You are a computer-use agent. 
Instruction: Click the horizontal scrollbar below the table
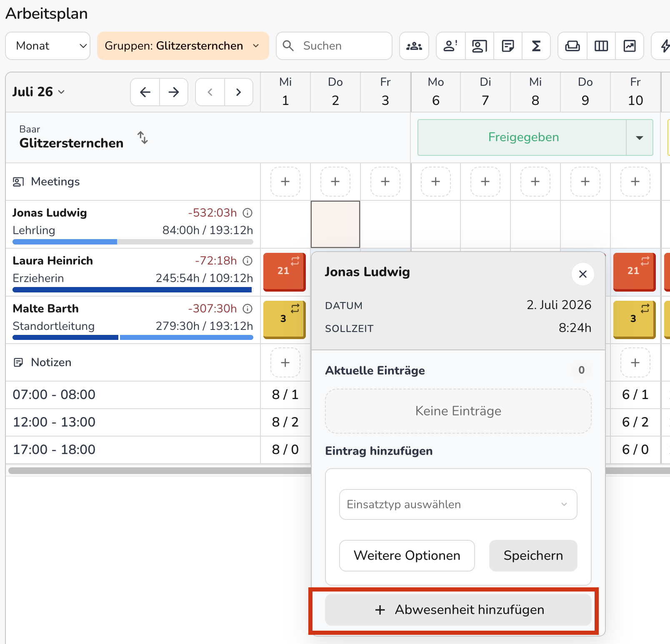(339, 471)
